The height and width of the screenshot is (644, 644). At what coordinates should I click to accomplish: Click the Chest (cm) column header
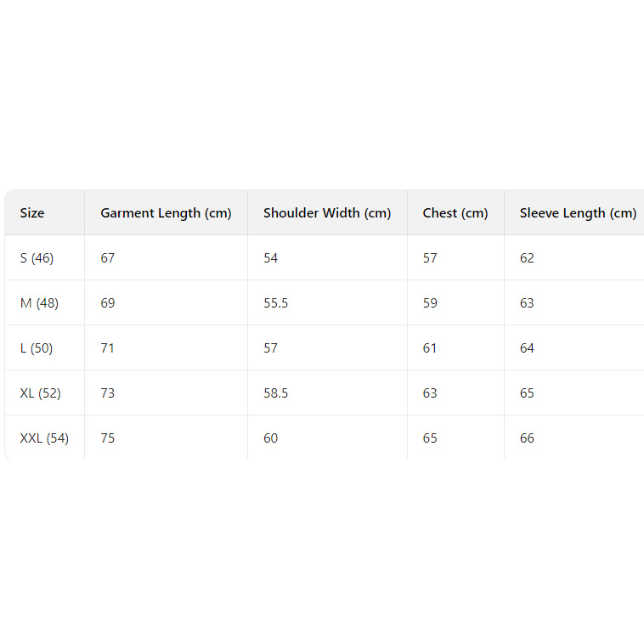point(455,213)
